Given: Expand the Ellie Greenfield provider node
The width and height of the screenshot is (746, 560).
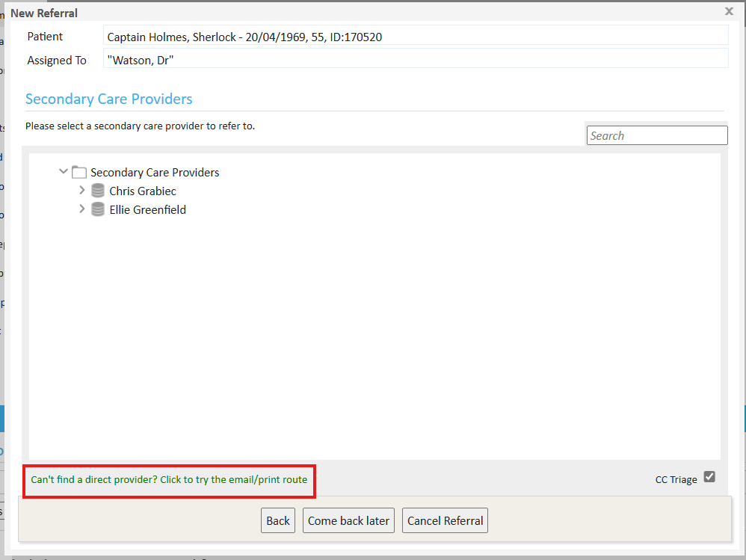Looking at the screenshot, I should coord(82,209).
